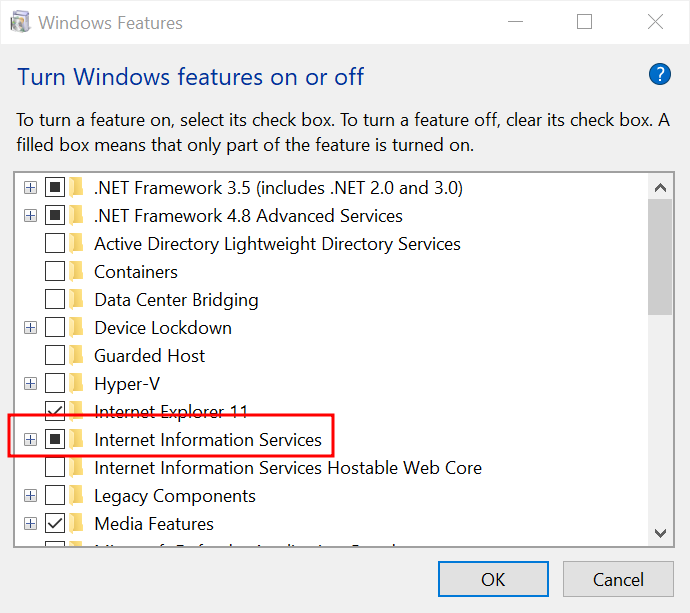
Task: Expand the Internet Information Services node
Action: click(30, 440)
